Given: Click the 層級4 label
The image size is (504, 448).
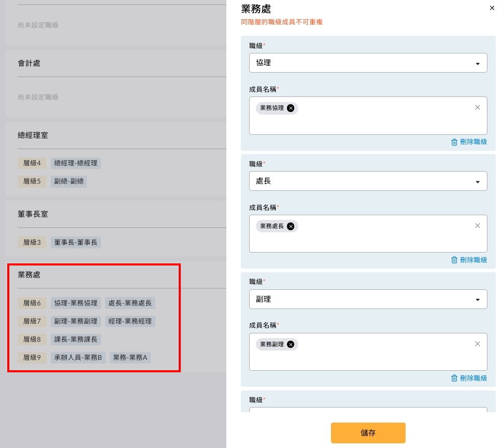Looking at the screenshot, I should [x=32, y=163].
